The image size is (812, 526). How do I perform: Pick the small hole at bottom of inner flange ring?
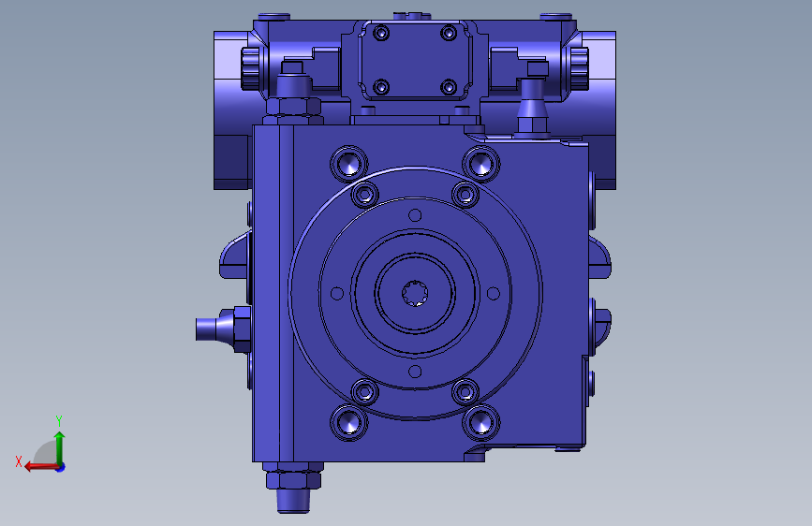pyautogui.click(x=415, y=372)
